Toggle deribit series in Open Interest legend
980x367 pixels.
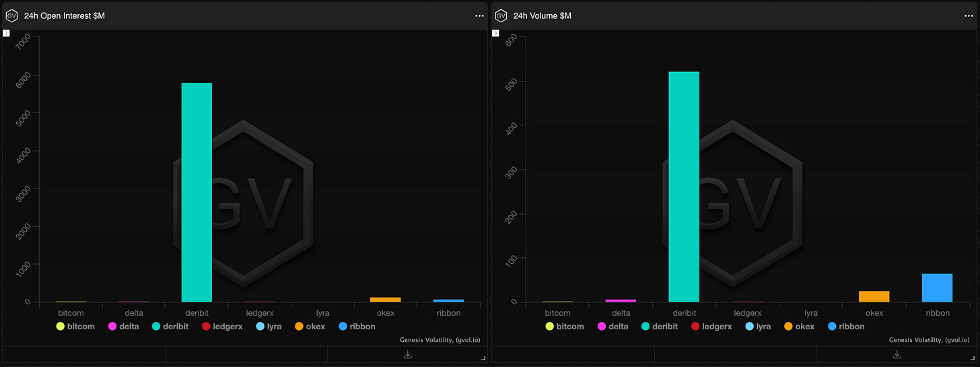(170, 327)
